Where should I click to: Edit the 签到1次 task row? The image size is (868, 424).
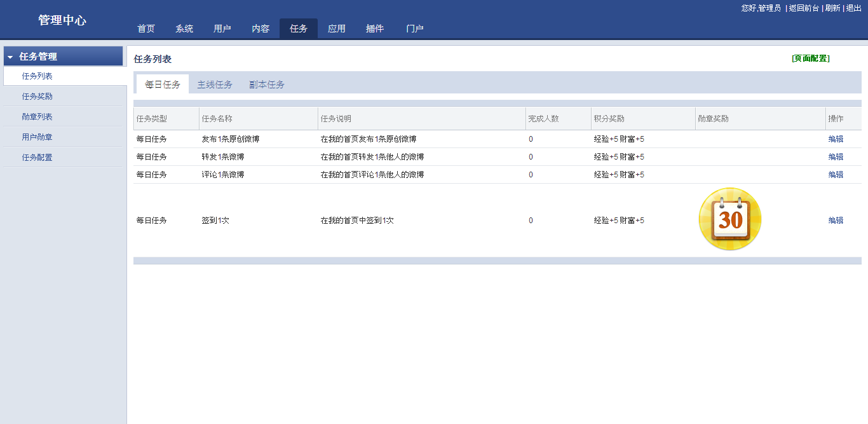[836, 221]
